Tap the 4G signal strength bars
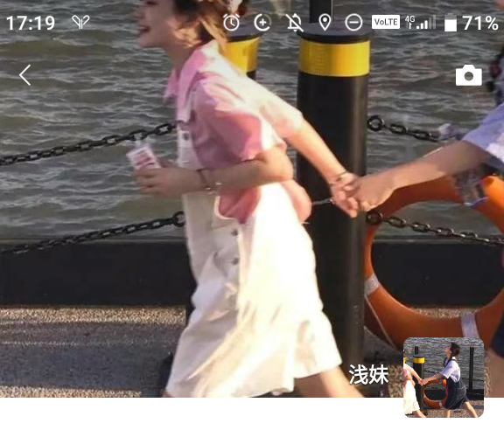 (x=420, y=23)
